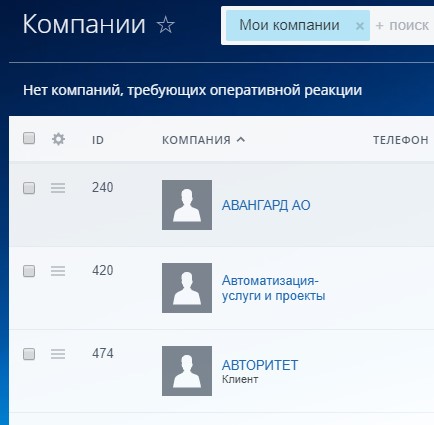Screen dimensions: 434x425
Task: Remove the Мои компании filter tag
Action: pyautogui.click(x=360, y=26)
